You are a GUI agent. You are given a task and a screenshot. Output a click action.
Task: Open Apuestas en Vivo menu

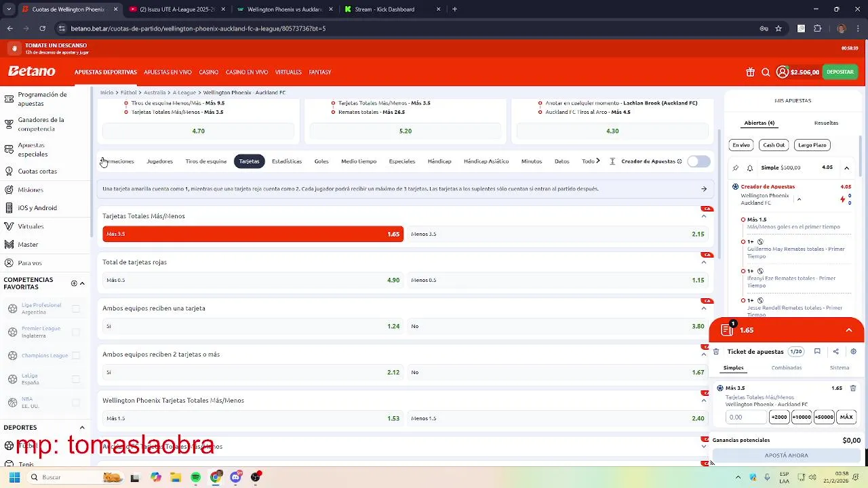point(167,72)
